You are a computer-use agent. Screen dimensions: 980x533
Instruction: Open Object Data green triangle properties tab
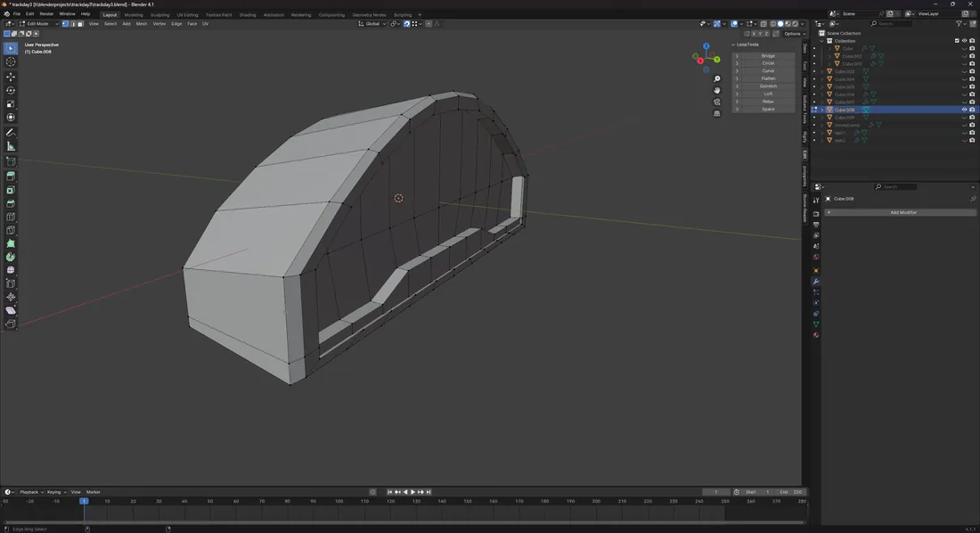815,324
